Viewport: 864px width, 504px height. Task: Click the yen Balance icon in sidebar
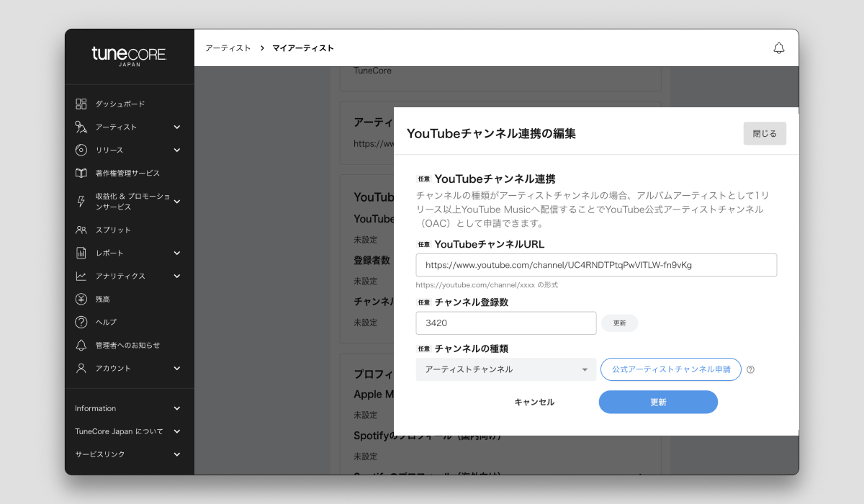81,299
